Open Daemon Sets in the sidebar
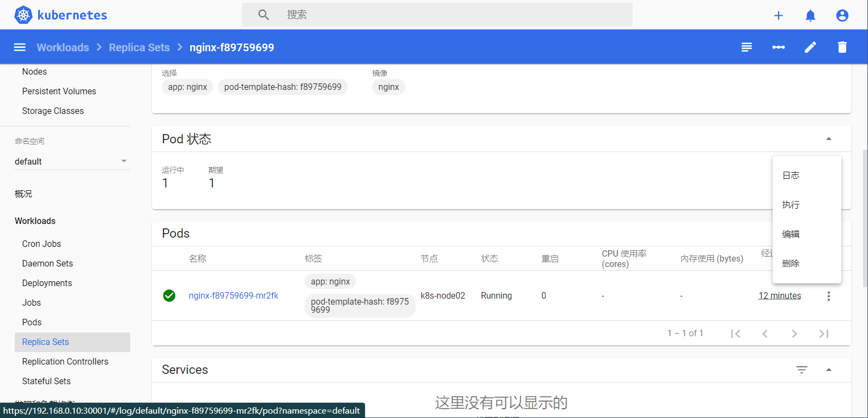The height and width of the screenshot is (418, 868). 47,263
